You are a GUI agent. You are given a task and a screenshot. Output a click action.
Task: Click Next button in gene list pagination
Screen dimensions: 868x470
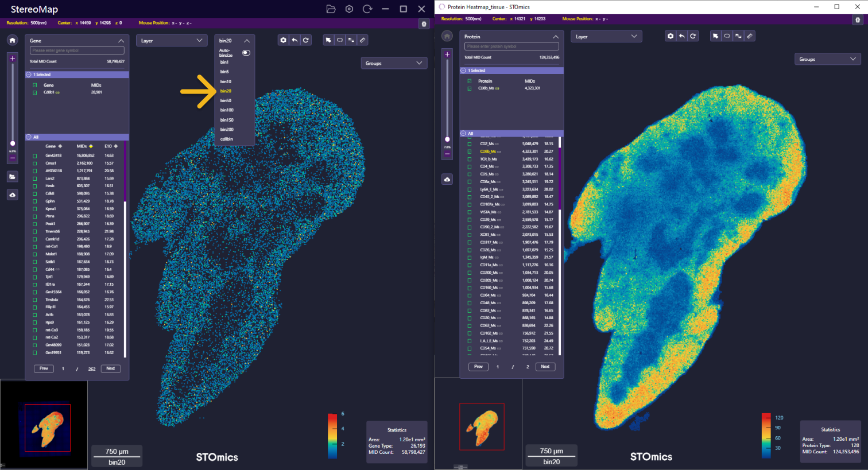[x=111, y=368]
